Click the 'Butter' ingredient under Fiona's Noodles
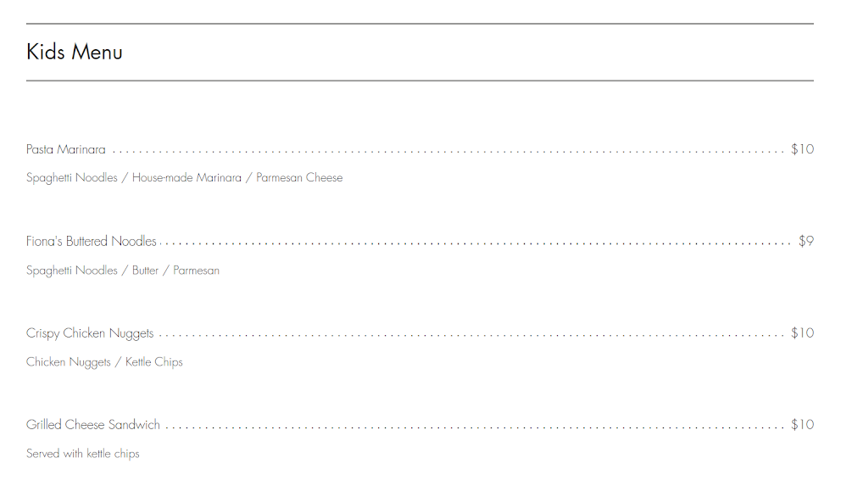This screenshot has width=868, height=486. [x=145, y=271]
